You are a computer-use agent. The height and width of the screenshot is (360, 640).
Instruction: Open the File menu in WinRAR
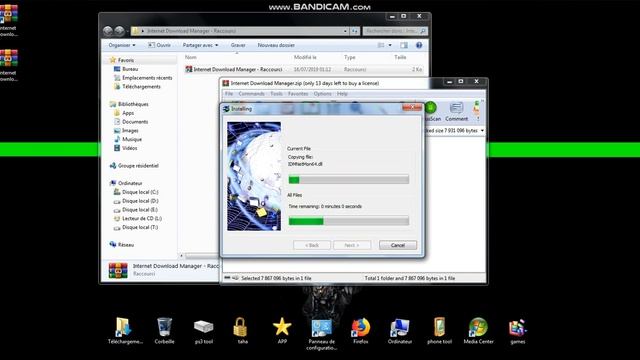[x=229, y=94]
